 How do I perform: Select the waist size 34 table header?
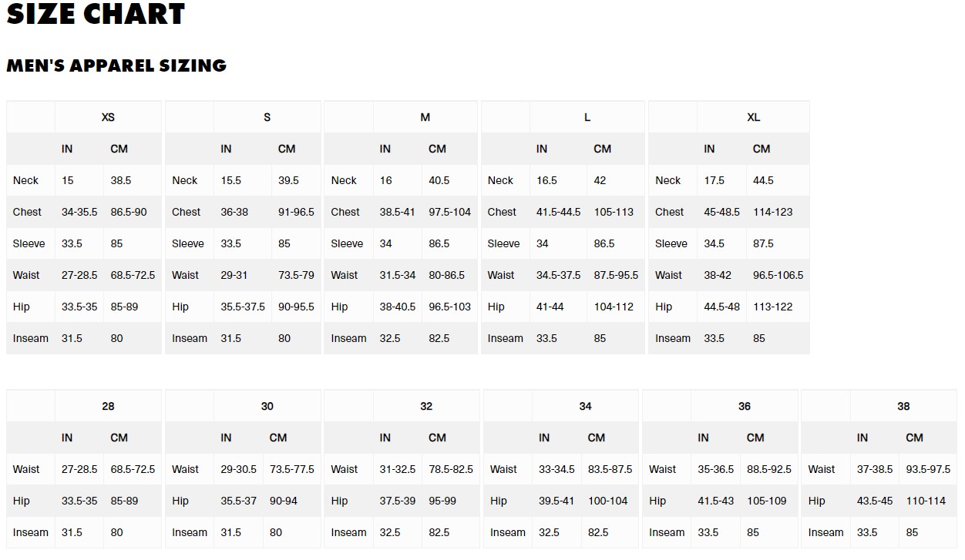pos(585,406)
